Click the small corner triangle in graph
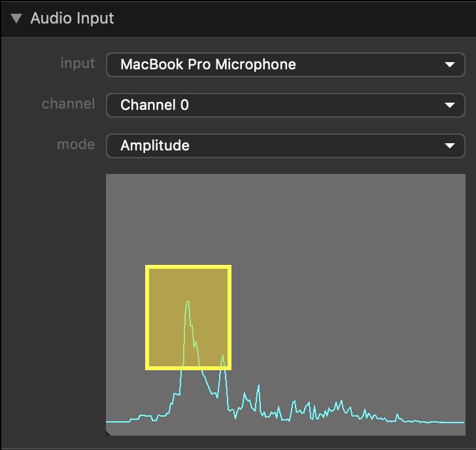Screen dimensions: 476x450 coord(109,432)
